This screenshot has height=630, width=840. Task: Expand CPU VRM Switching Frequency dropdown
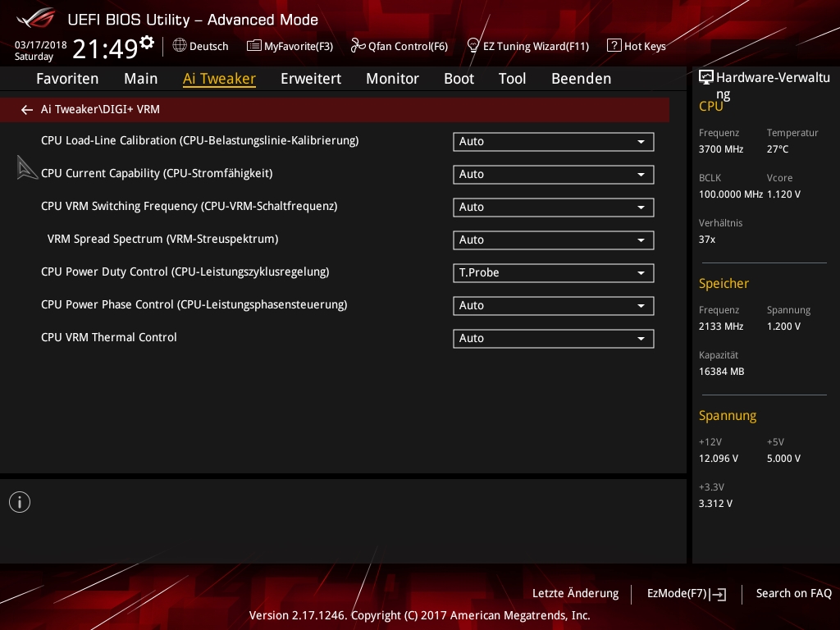(x=554, y=208)
